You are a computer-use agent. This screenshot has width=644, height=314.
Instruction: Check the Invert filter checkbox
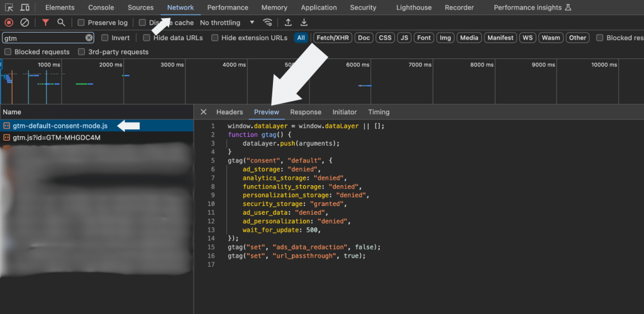[x=105, y=38]
